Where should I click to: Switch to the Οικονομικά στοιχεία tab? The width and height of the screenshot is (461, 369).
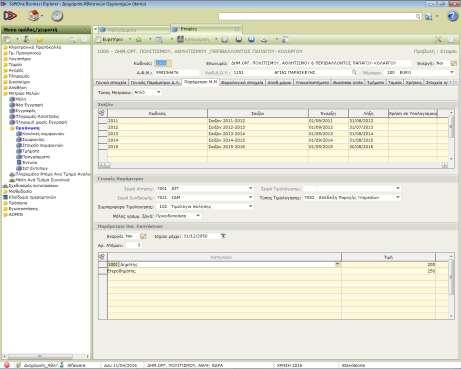(x=242, y=82)
